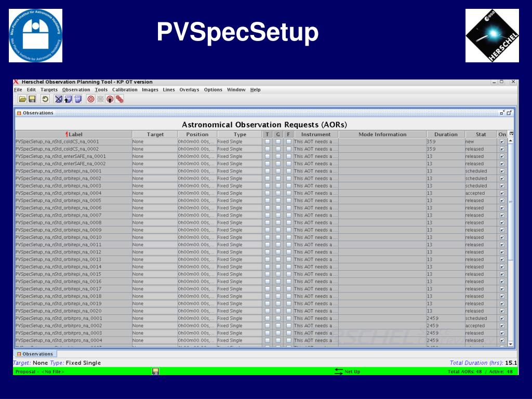Uncheck On box for orbitepi_na_0010 row
This screenshot has width=532, height=399.
click(x=502, y=237)
